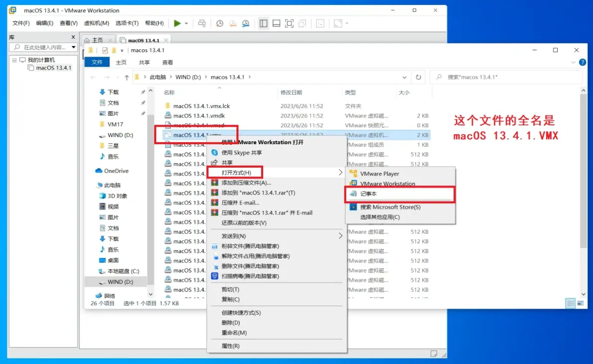The height and width of the screenshot is (364, 593).
Task: Open the 共享 ribbon tab in Explorer
Action: [x=144, y=62]
